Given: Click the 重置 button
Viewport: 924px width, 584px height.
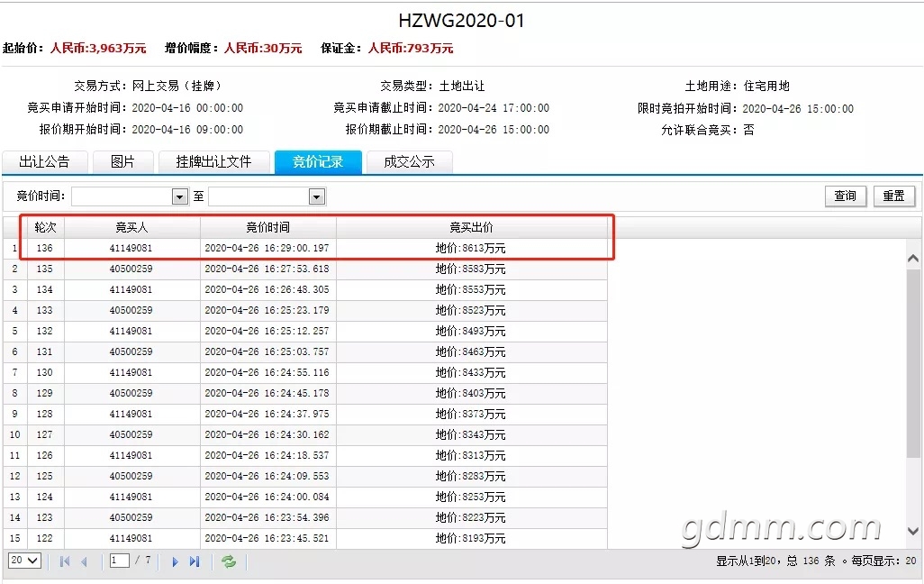Looking at the screenshot, I should 894,196.
